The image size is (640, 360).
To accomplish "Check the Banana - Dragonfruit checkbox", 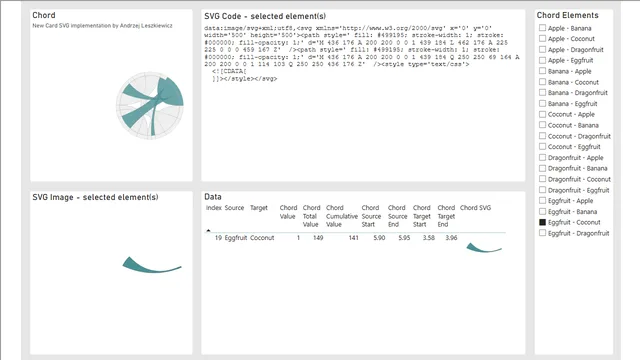I will click(x=542, y=93).
